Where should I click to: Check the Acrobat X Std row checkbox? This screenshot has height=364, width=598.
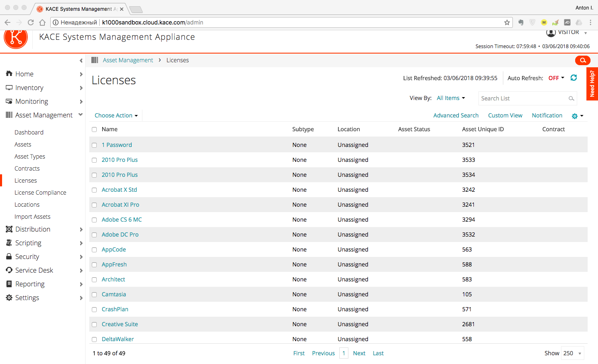(94, 190)
